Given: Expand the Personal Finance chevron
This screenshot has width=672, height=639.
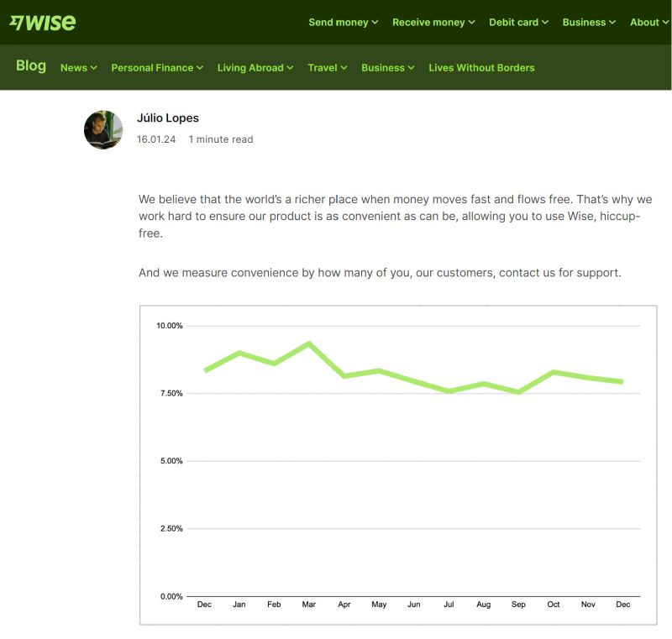Looking at the screenshot, I should coord(200,68).
